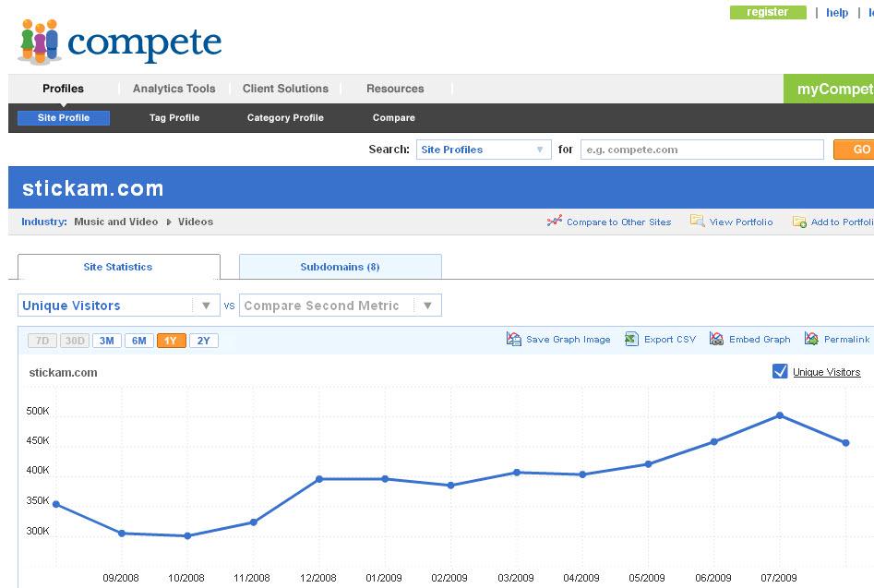Image resolution: width=874 pixels, height=588 pixels.
Task: Uncheck the Unique Visitors checkbox
Action: coord(780,371)
